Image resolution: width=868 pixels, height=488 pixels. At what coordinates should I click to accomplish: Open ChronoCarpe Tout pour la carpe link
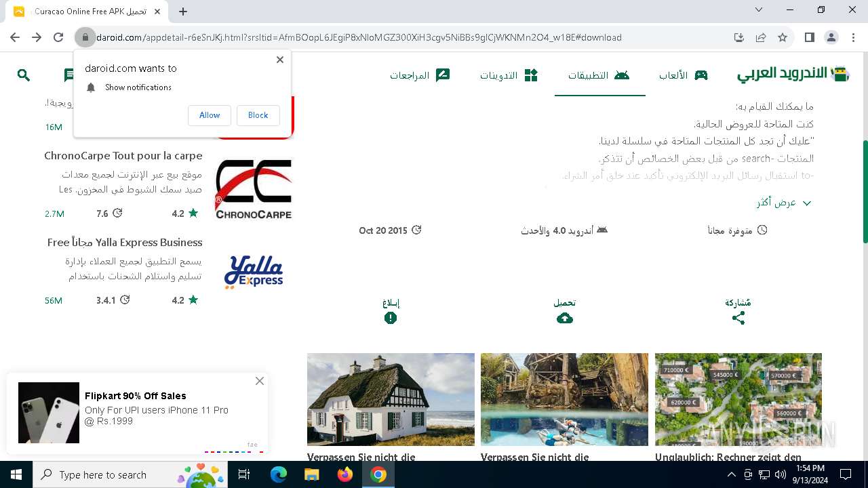tap(123, 156)
